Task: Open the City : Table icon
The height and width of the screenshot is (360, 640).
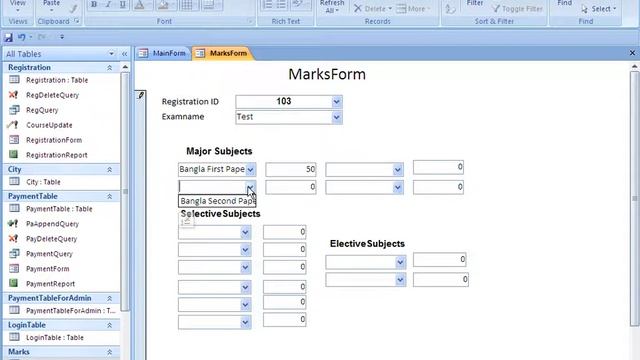Action: click(14, 181)
